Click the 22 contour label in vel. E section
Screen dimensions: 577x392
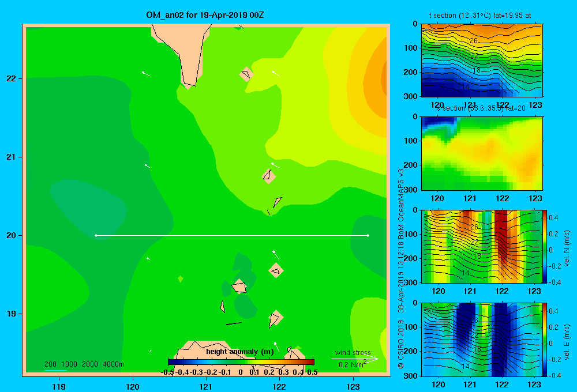(x=475, y=336)
